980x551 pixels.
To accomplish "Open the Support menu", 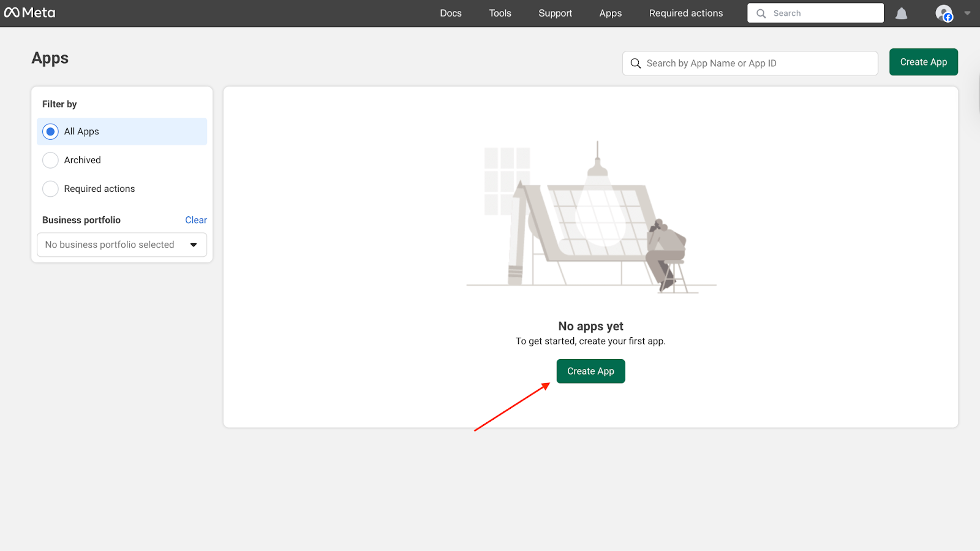I will coord(555,13).
